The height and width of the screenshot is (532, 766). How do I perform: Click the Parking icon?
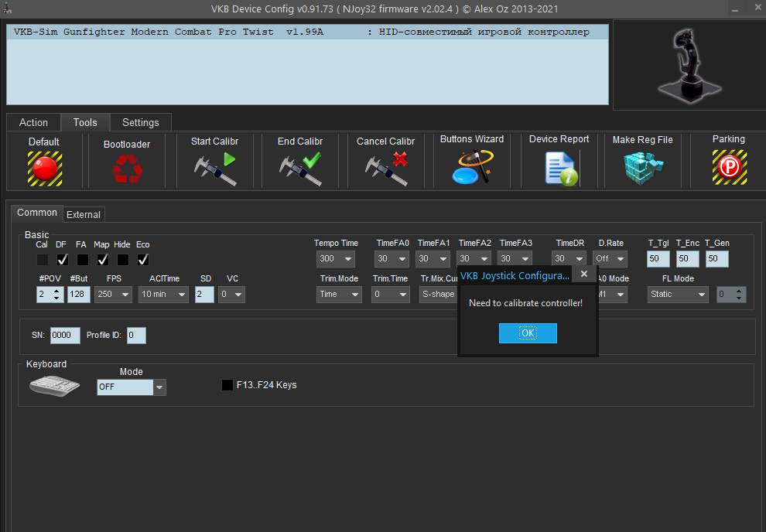(728, 167)
